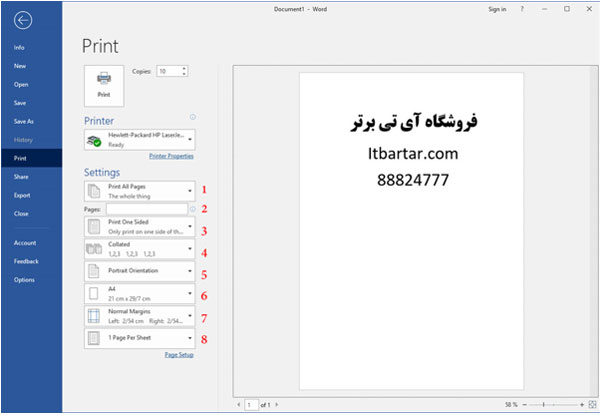Click the Normal Margins grid icon

[x=94, y=316]
